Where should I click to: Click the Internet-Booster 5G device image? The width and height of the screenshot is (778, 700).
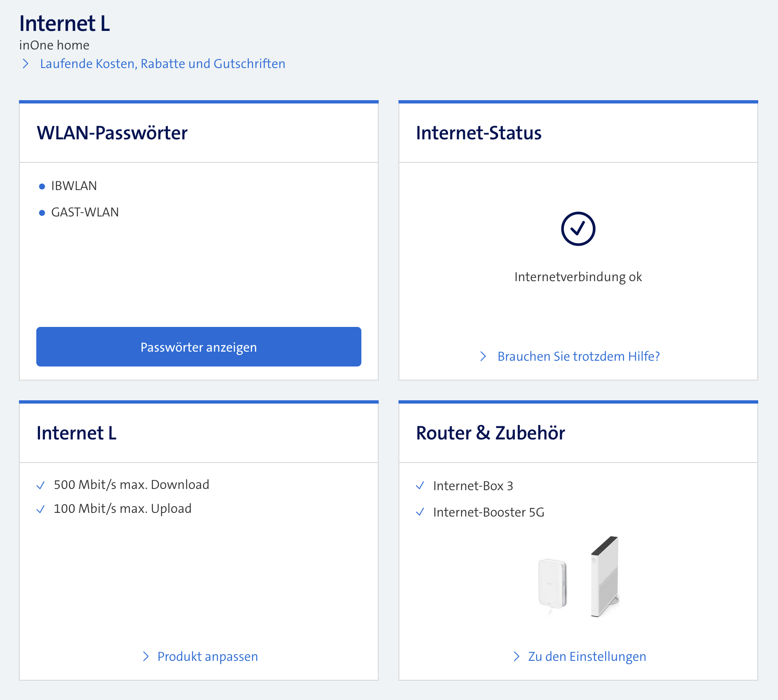[x=553, y=583]
